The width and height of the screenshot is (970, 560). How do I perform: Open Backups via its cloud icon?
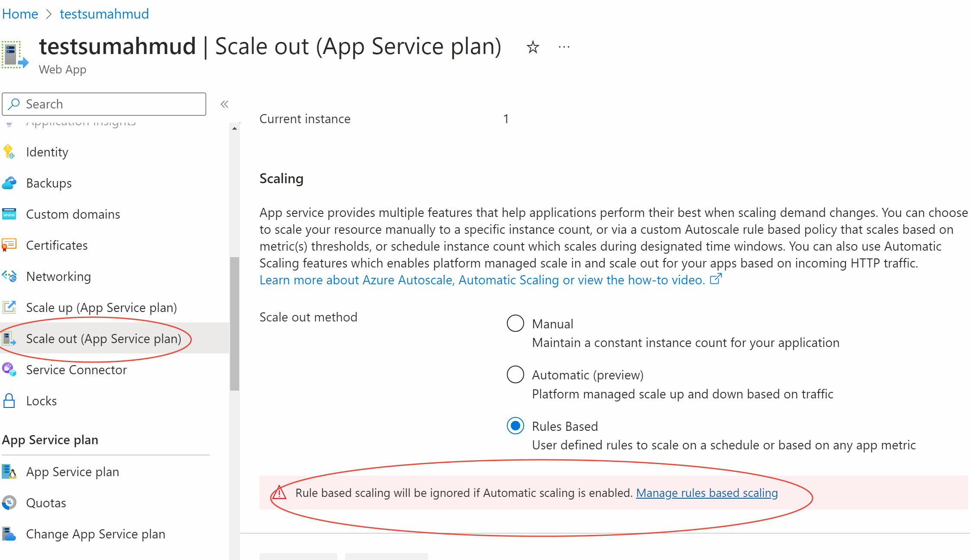(x=9, y=183)
